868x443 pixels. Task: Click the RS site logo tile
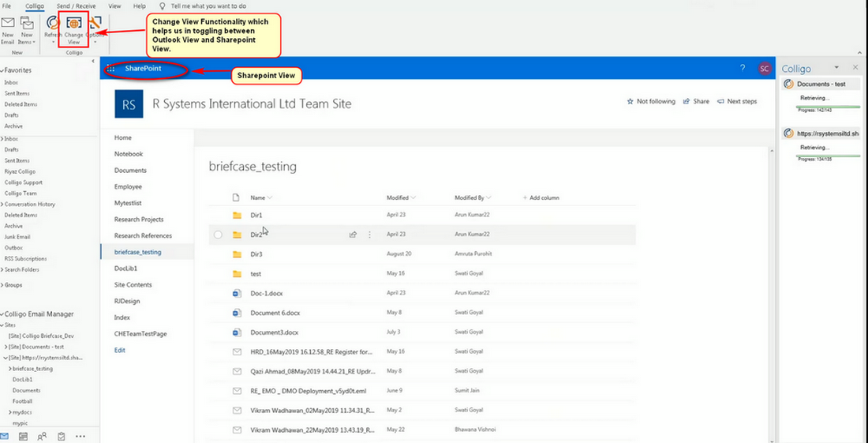pyautogui.click(x=129, y=103)
